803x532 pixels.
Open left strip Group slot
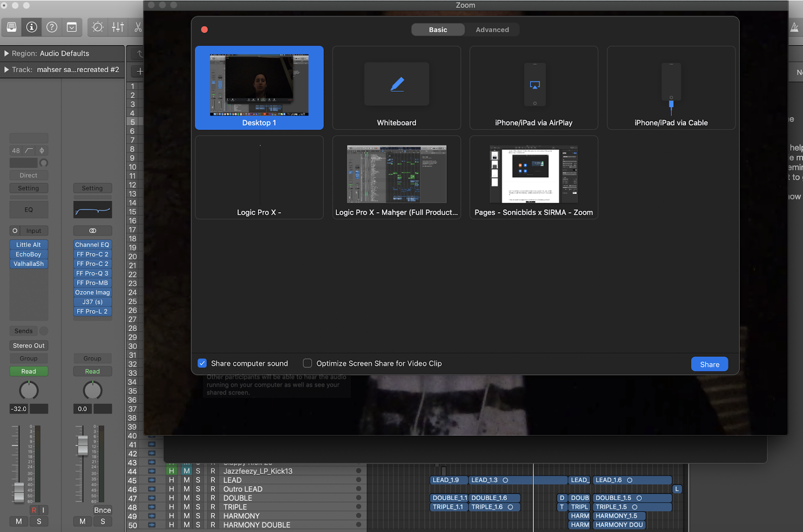[x=29, y=358]
